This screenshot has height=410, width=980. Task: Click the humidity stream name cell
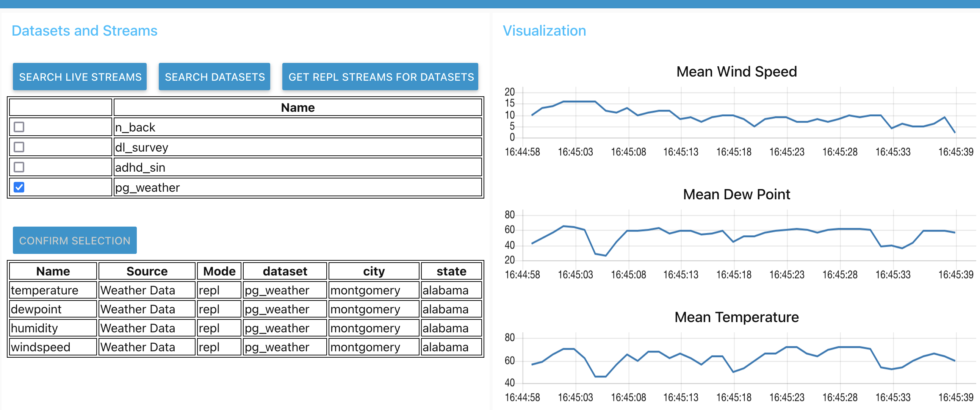click(35, 328)
